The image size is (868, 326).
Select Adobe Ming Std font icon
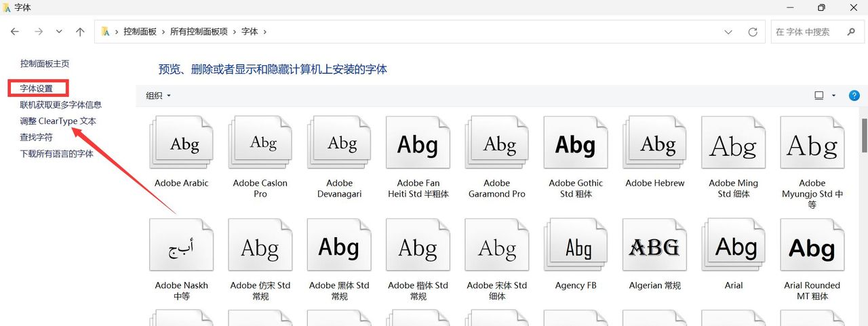point(733,143)
